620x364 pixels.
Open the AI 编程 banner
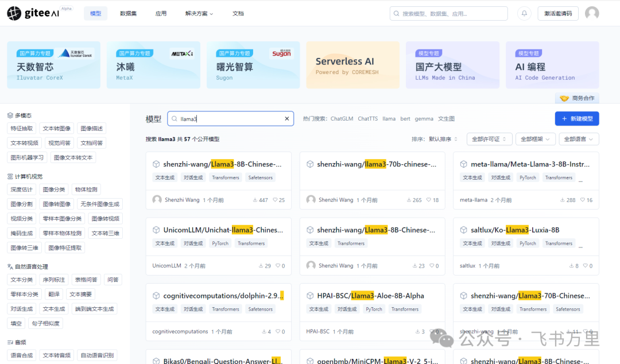point(552,65)
